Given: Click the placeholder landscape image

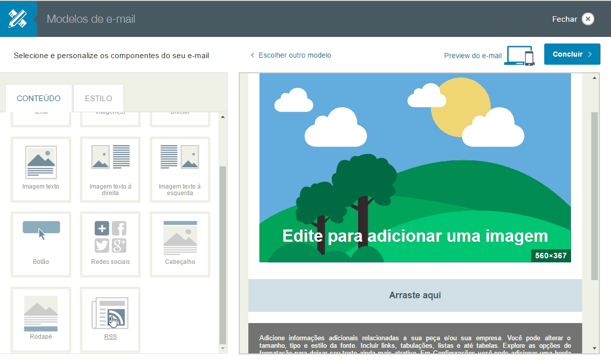Looking at the screenshot, I should tap(415, 167).
